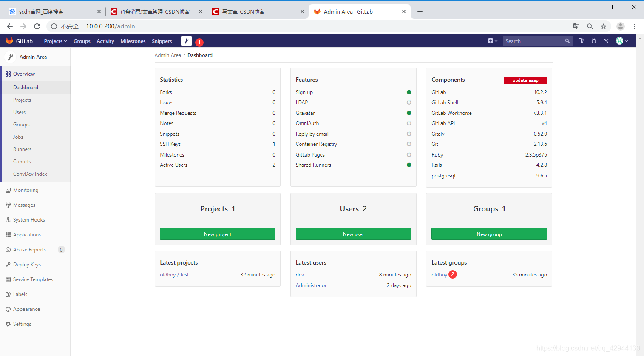Click the Reply by email power icon

[409, 134]
